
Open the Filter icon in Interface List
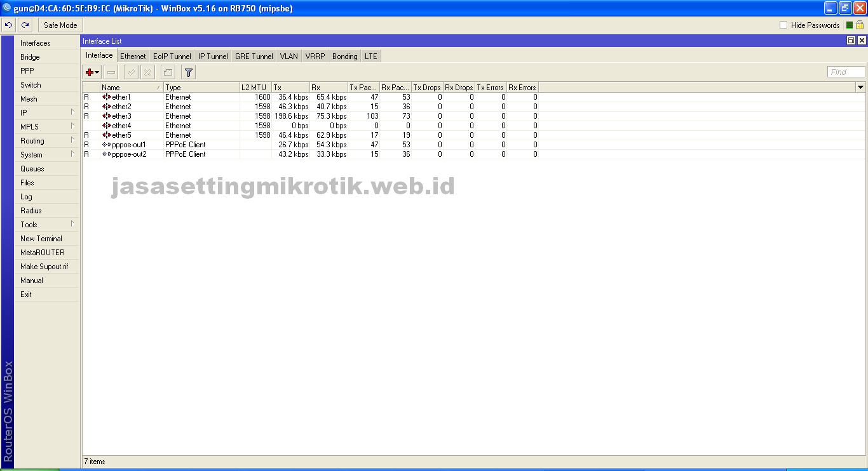coord(187,72)
